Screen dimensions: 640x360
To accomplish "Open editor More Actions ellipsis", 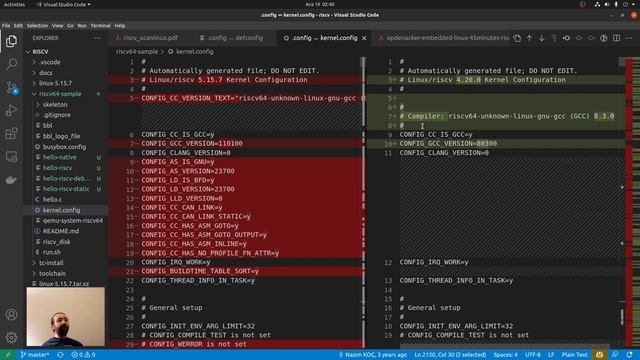I will click(629, 38).
